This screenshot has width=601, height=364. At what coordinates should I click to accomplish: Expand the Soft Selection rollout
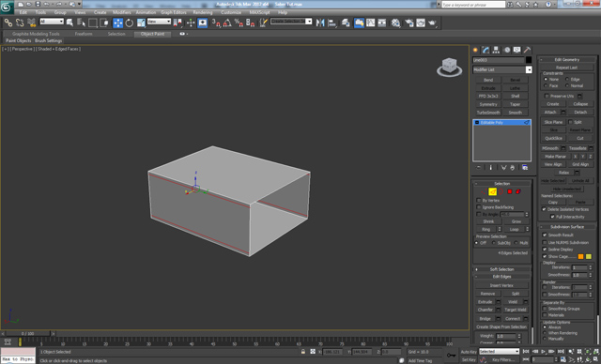click(501, 269)
